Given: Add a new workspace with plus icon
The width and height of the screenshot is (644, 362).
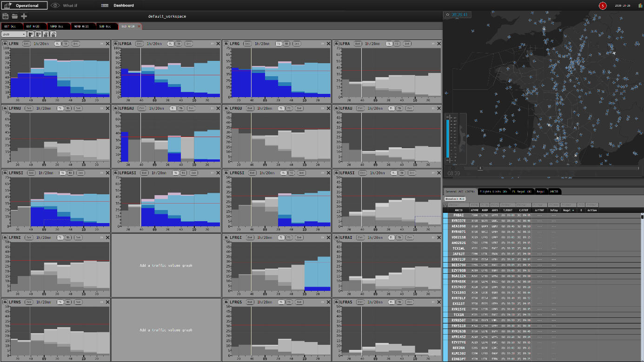Looking at the screenshot, I should point(24,16).
